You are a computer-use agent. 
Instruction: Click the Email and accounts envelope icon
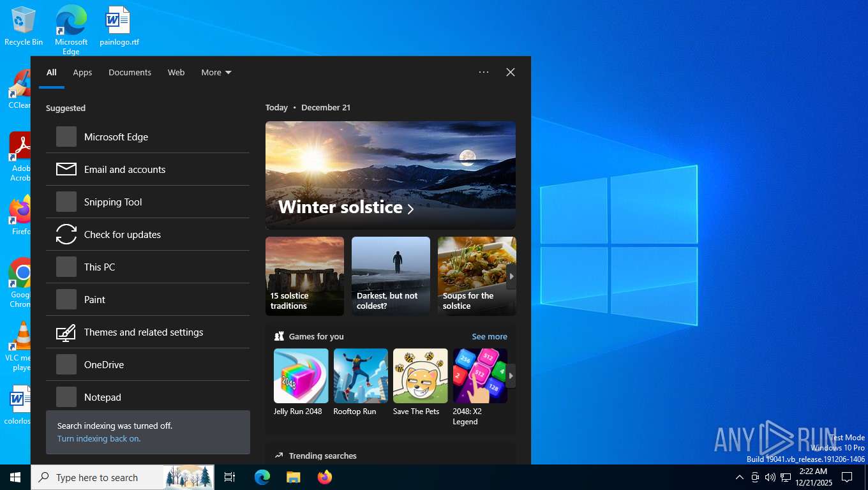(x=66, y=169)
